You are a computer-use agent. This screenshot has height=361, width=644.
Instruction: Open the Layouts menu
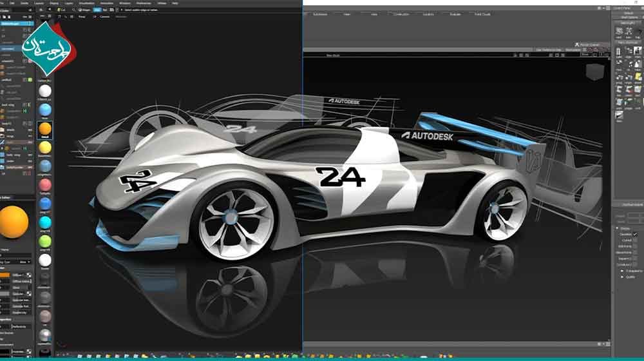point(39,3)
